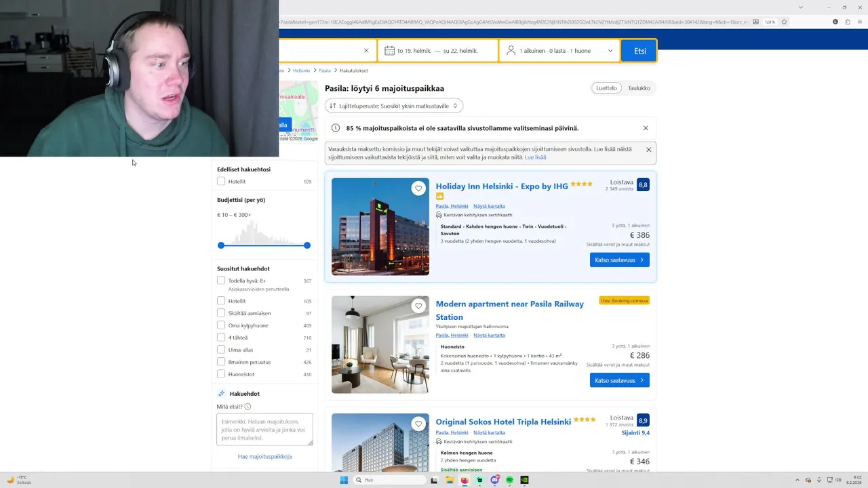Click taskbar volume speaker icon

click(839, 480)
